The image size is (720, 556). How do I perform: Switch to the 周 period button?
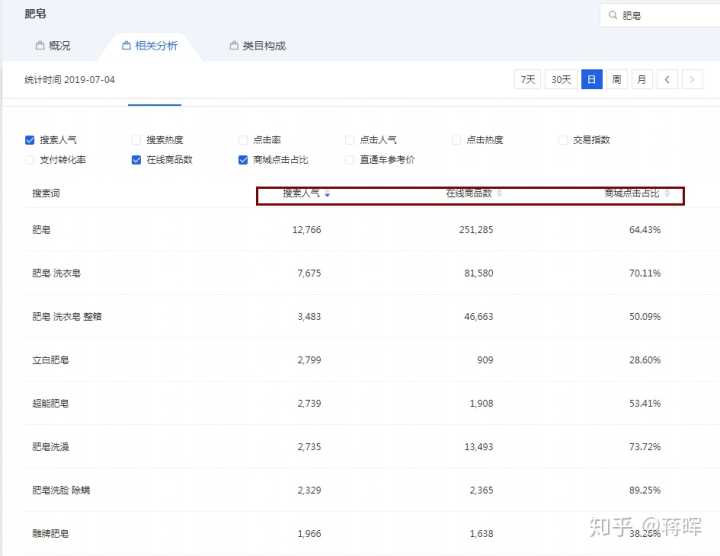coord(617,79)
